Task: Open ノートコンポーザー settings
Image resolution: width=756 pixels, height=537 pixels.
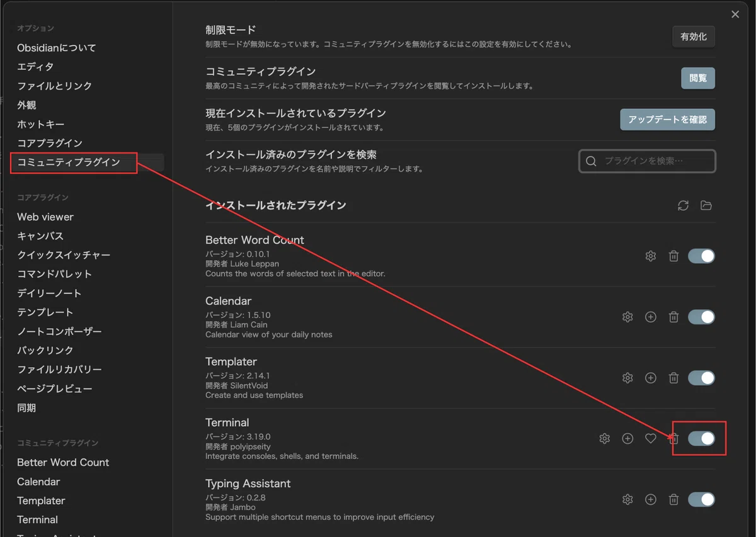Action: point(59,331)
